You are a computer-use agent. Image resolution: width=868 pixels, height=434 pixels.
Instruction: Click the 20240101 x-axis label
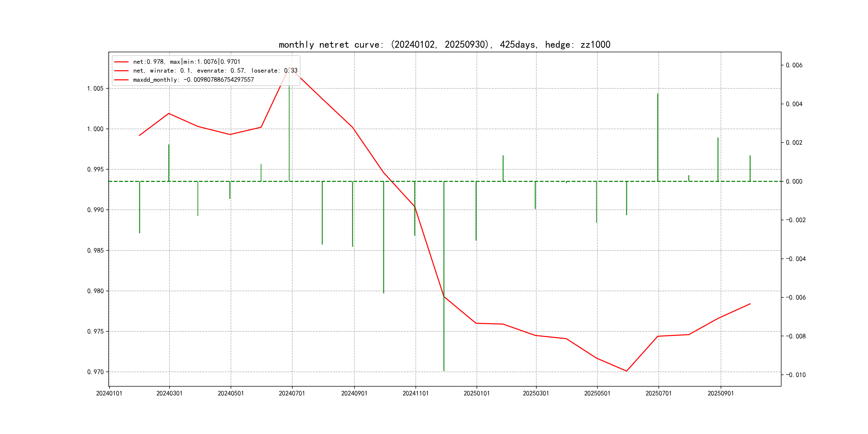pyautogui.click(x=109, y=393)
